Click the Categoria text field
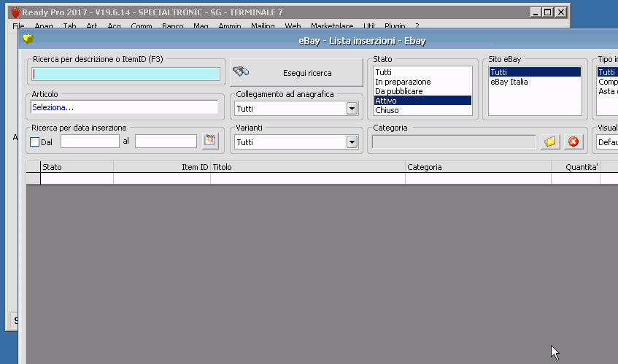Viewport: 618px width, 364px height. (x=454, y=142)
